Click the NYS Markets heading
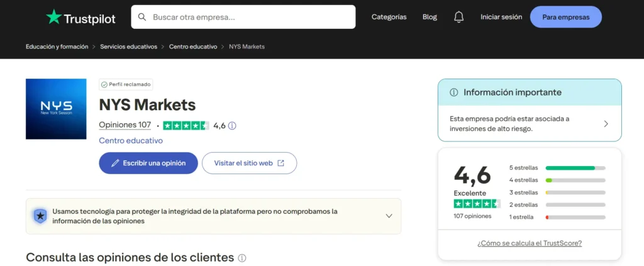Viewport: 644px width, 266px height. [x=147, y=105]
